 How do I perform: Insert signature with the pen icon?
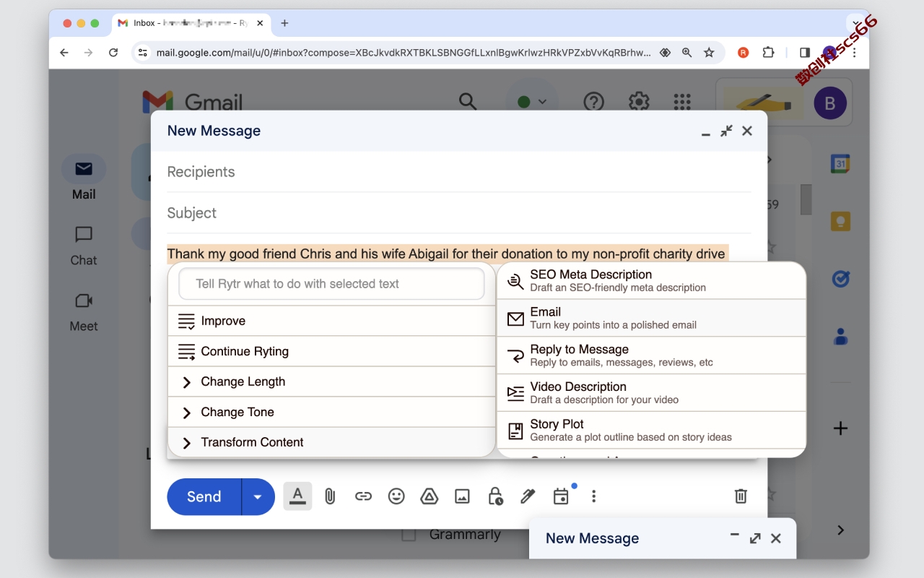pyautogui.click(x=528, y=496)
